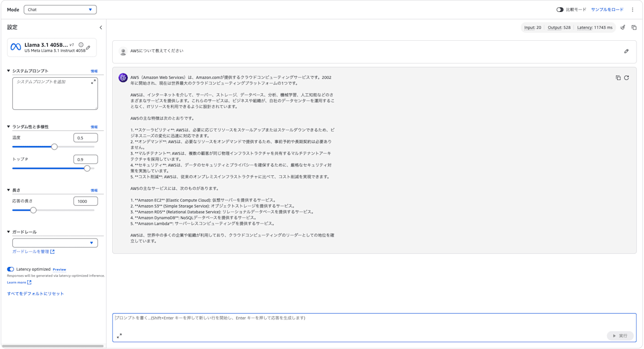The width and height of the screenshot is (644, 349).
Task: Open the three-dot options menu at top right
Action: click(633, 10)
